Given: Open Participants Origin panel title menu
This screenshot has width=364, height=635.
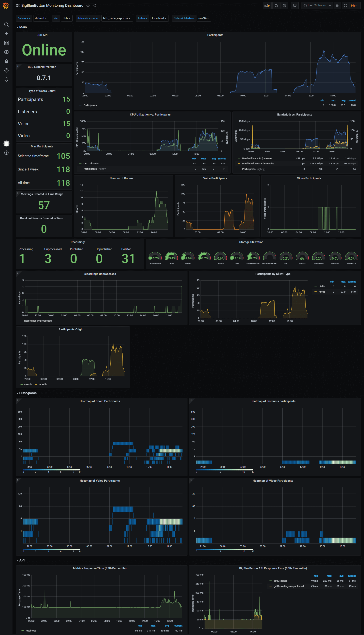Looking at the screenshot, I should point(71,329).
